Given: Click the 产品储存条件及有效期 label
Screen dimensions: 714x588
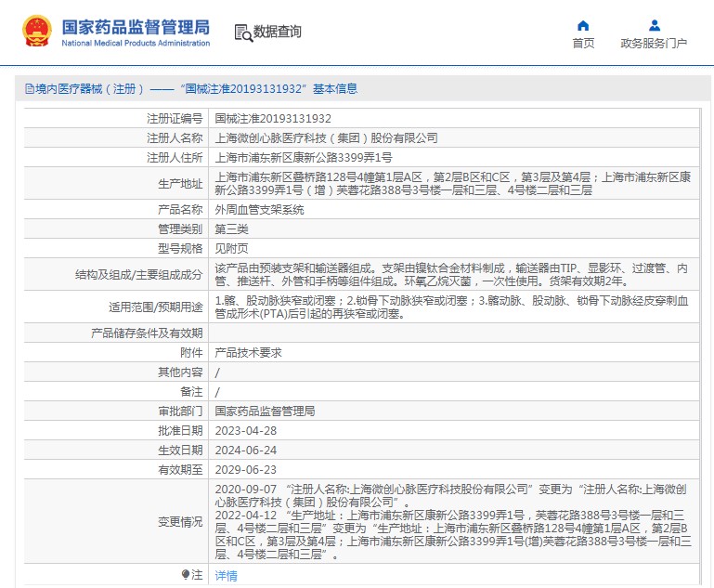Looking at the screenshot, I should 147,333.
